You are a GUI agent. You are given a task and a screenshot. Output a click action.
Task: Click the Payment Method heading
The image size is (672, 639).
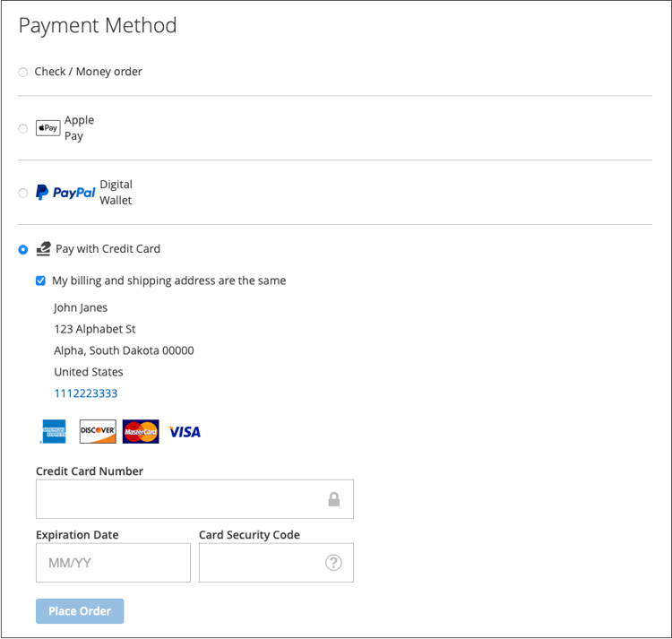(x=98, y=25)
